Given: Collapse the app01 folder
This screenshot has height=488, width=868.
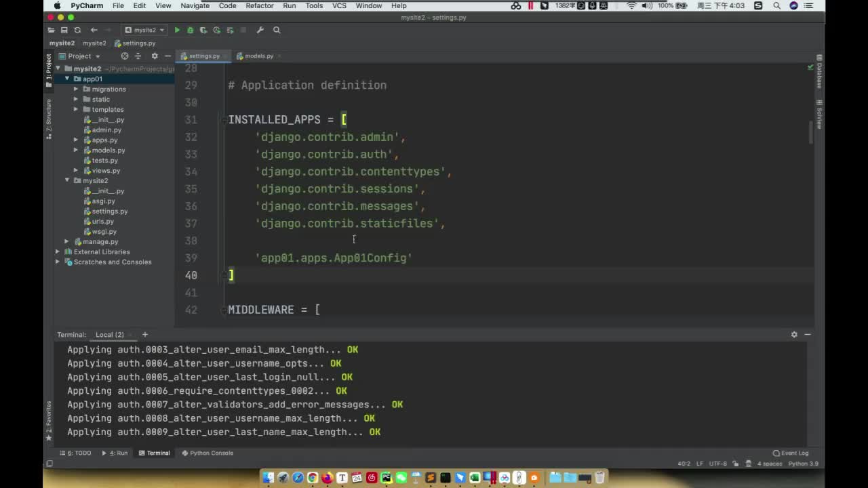Looking at the screenshot, I should (67, 79).
